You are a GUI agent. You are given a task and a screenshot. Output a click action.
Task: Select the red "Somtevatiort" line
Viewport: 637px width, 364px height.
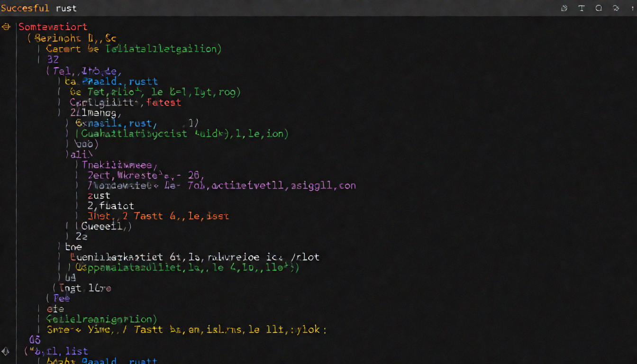(x=53, y=27)
